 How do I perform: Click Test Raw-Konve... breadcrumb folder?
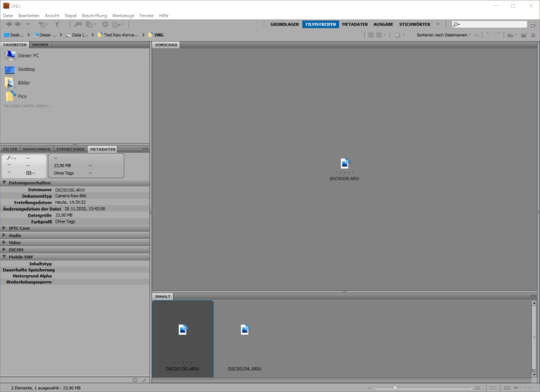(118, 35)
